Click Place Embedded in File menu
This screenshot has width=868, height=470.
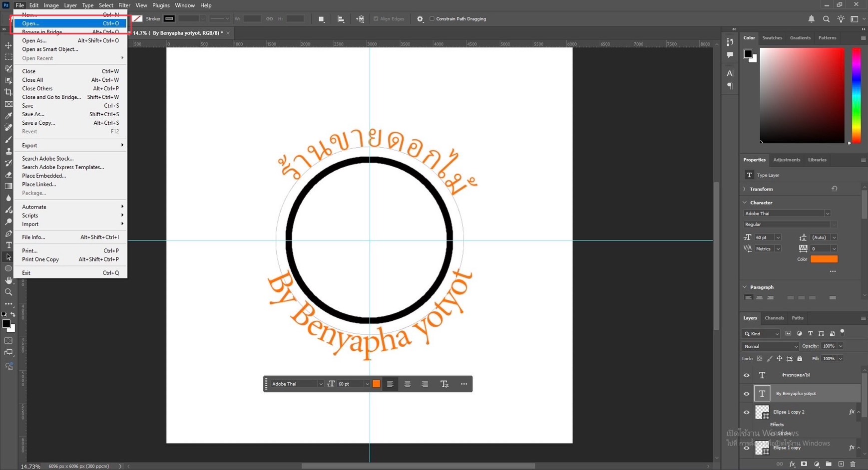(x=44, y=176)
